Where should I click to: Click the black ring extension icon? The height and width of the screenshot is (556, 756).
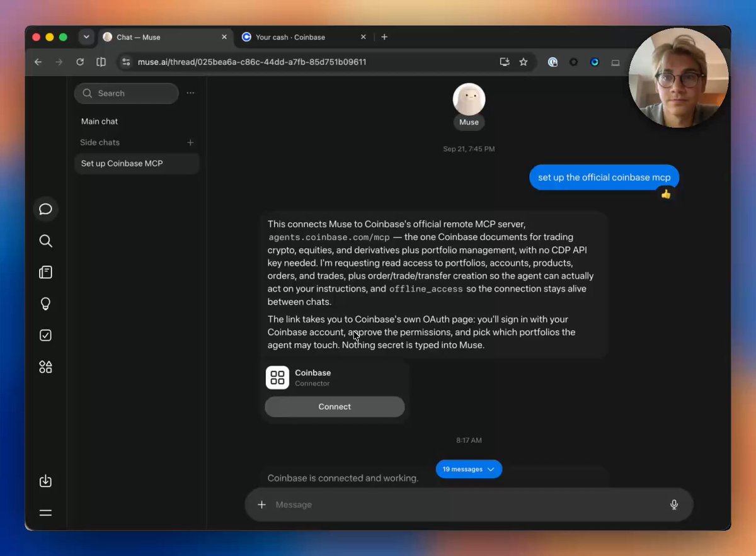click(x=573, y=62)
